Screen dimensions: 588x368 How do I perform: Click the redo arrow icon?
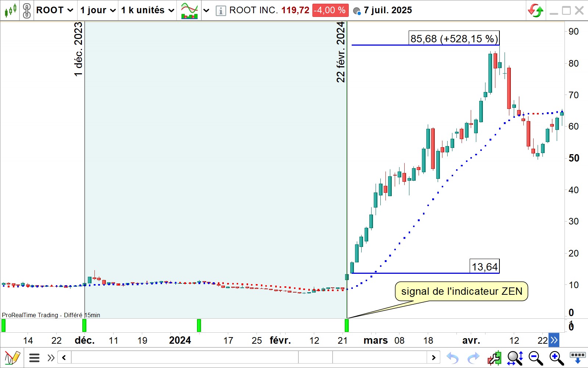(473, 358)
